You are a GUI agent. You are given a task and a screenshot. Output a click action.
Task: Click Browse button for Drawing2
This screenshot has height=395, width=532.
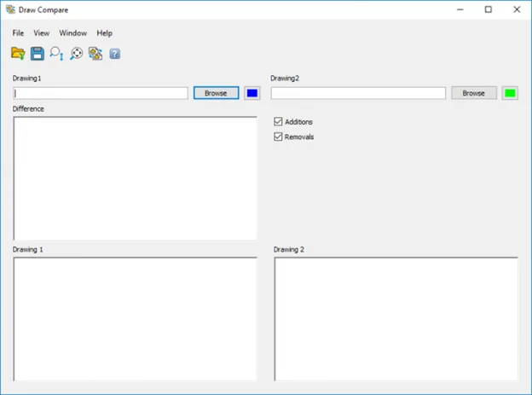coord(473,93)
